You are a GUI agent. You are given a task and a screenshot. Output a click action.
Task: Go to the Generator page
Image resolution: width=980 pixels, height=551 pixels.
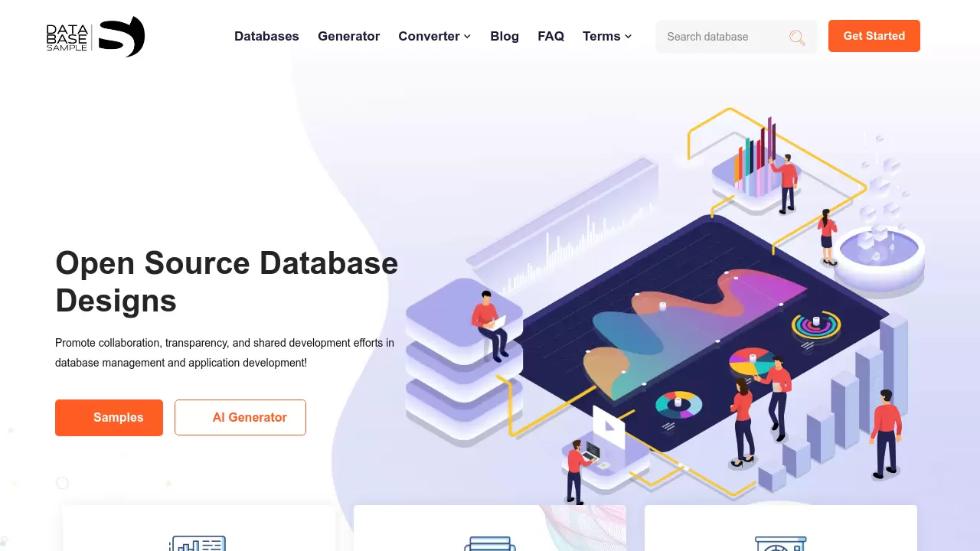tap(348, 36)
